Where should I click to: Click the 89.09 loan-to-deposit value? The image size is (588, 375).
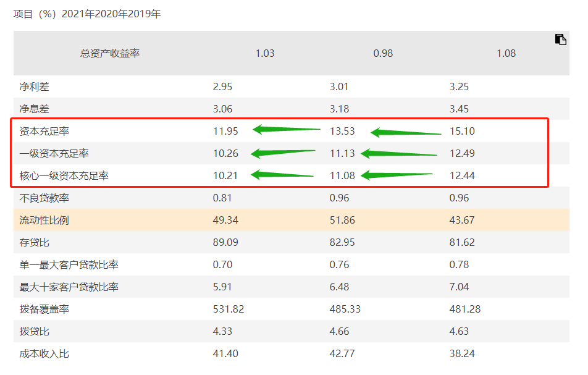[x=225, y=243]
